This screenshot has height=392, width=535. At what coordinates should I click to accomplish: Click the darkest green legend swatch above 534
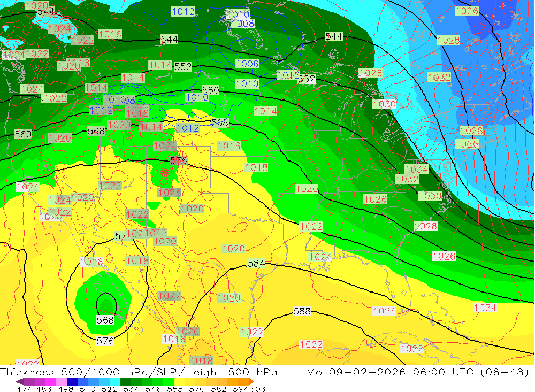(x=126, y=381)
